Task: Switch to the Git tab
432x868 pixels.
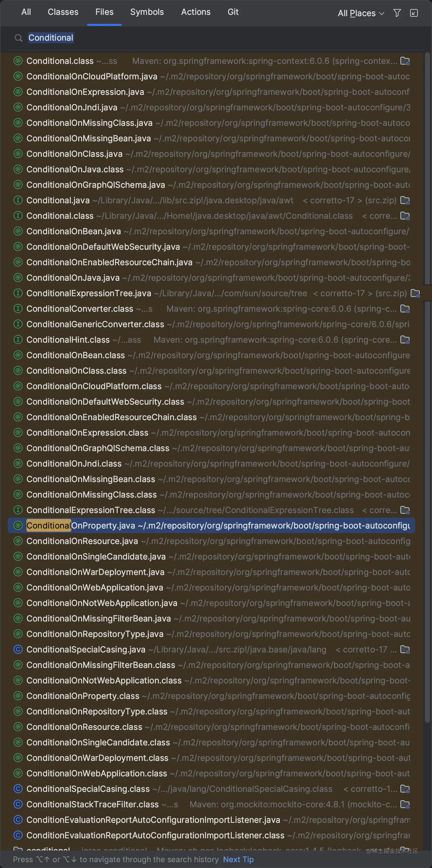Action: point(233,12)
